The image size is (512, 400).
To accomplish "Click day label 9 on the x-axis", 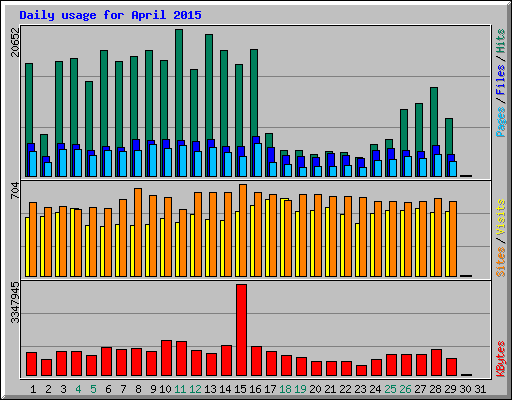I will coord(153,389).
